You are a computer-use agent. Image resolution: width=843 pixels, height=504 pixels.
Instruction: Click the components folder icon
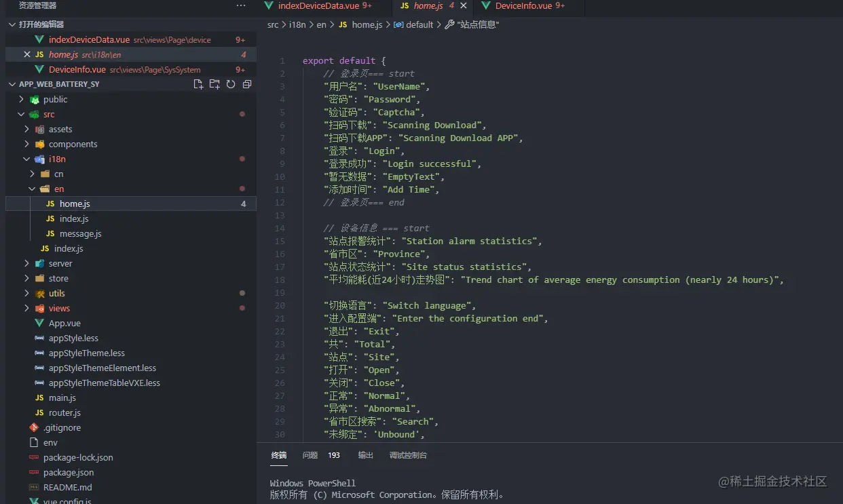pyautogui.click(x=40, y=144)
